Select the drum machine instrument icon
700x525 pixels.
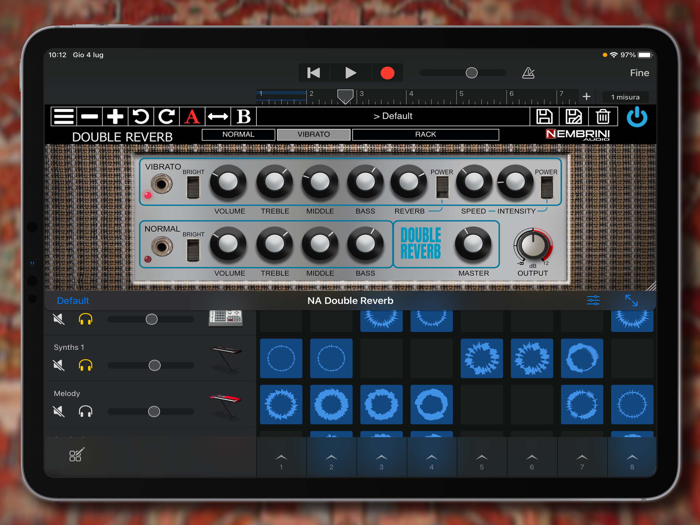pos(225,317)
